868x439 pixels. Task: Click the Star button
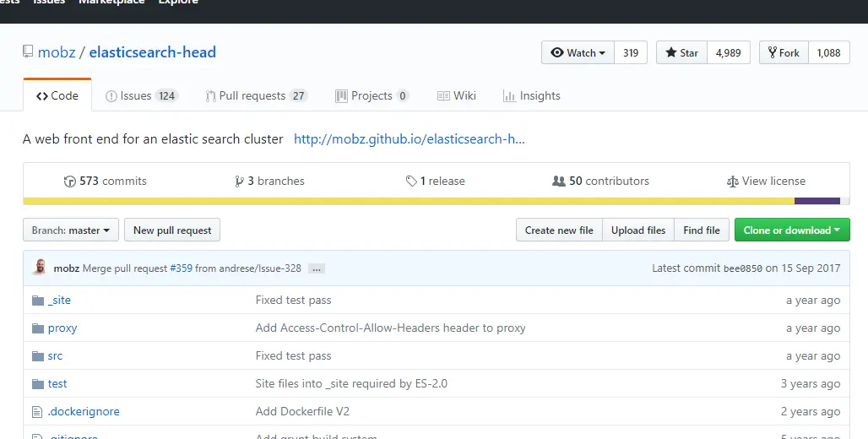coord(681,52)
